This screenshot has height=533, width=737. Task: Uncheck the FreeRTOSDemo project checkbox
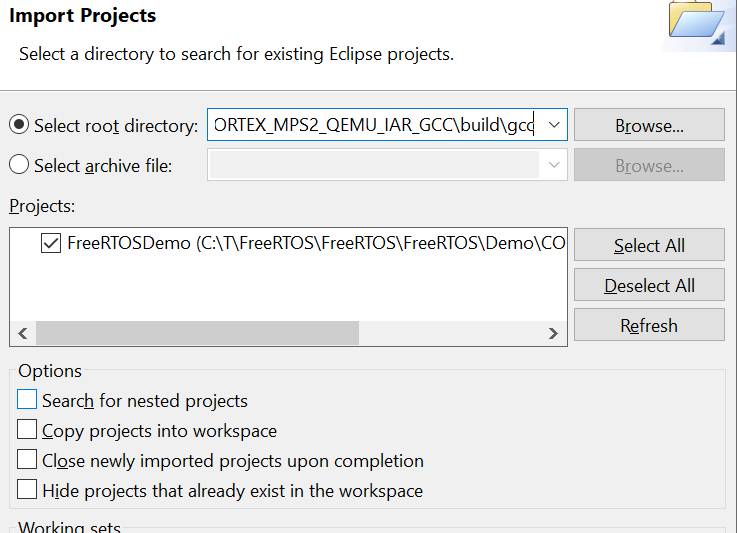click(x=51, y=243)
